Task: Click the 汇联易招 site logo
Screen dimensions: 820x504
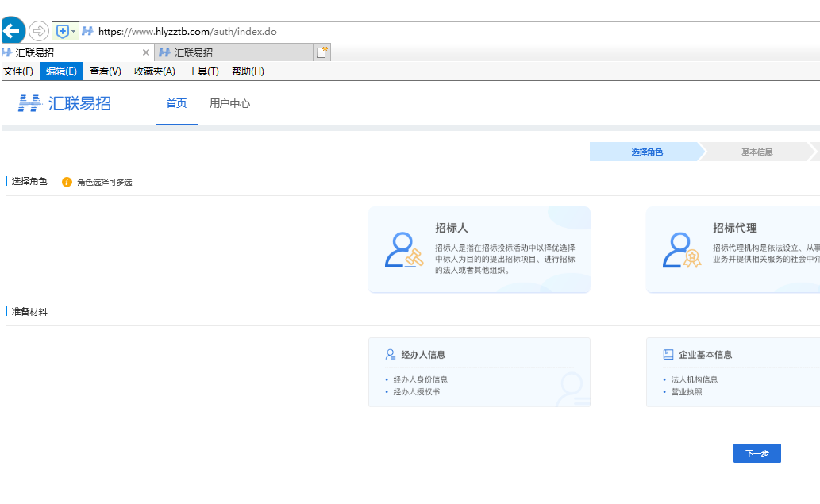Action: (65, 103)
